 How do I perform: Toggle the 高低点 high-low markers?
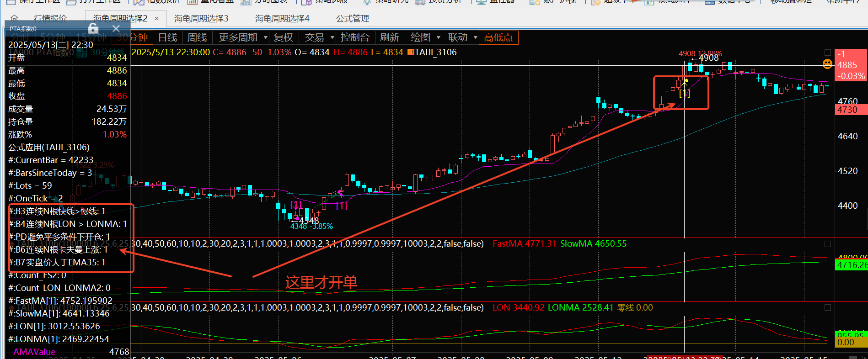(x=498, y=37)
